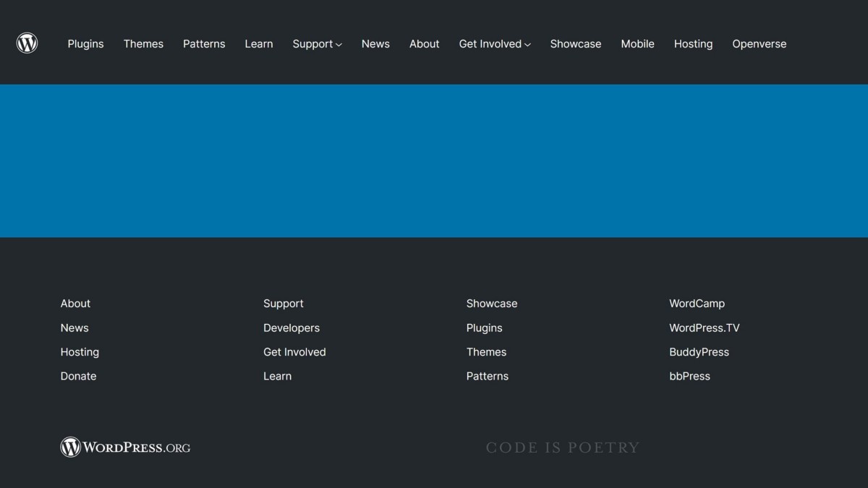Open the Donate footer link
The image size is (868, 488).
pyautogui.click(x=78, y=376)
